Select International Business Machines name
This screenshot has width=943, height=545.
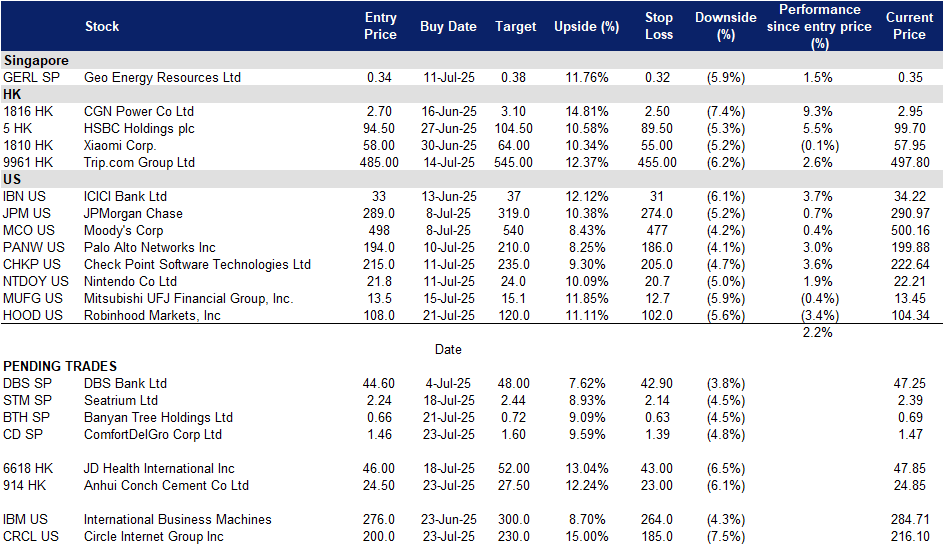(x=177, y=519)
